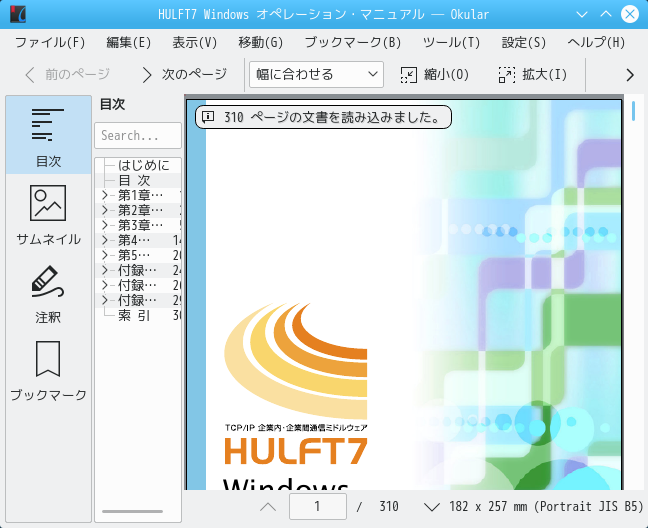
Task: Open the ブックマーク sidebar panel
Action: 48,371
